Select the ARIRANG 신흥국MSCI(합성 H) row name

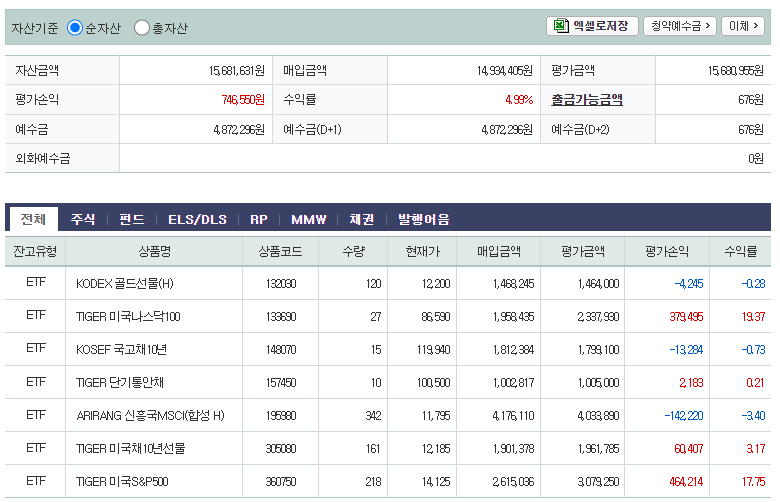pos(150,415)
